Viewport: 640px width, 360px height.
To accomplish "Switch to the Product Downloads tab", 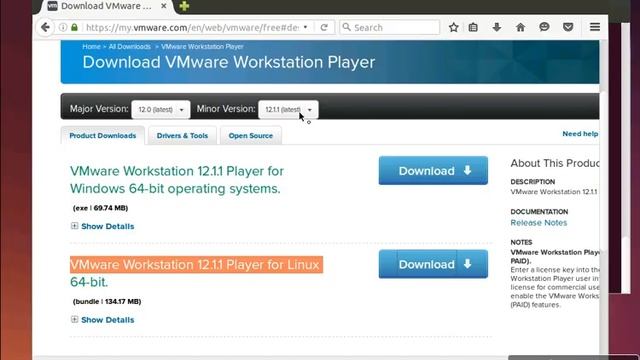I will click(102, 136).
